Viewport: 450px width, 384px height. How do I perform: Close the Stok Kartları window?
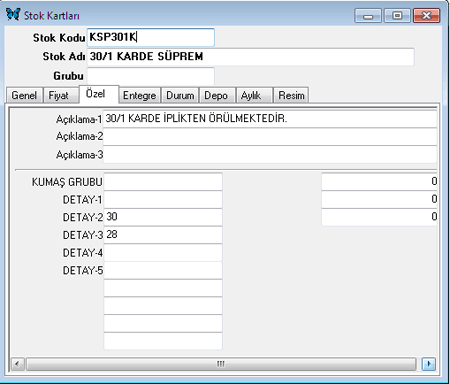click(426, 16)
